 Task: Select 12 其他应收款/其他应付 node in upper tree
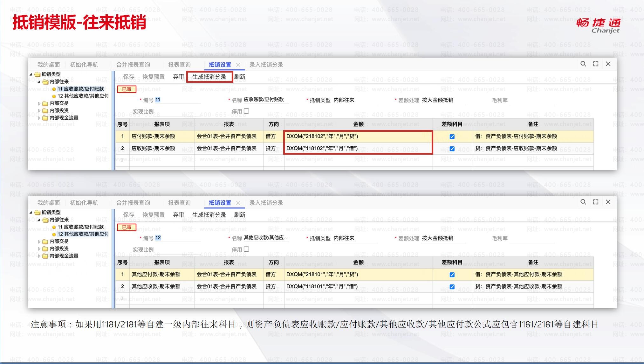pos(83,96)
